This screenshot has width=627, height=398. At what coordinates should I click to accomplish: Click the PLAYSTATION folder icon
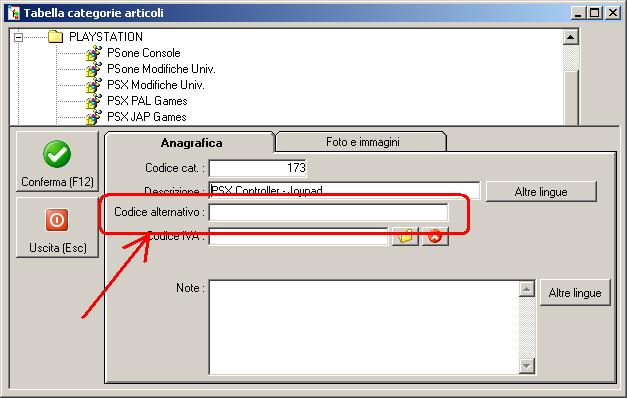(x=56, y=37)
